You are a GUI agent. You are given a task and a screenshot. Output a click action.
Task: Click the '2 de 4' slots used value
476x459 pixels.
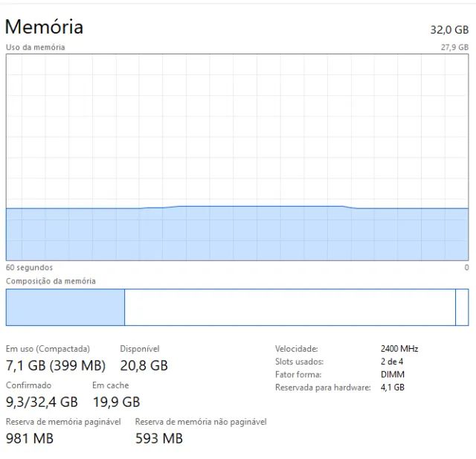pos(391,362)
